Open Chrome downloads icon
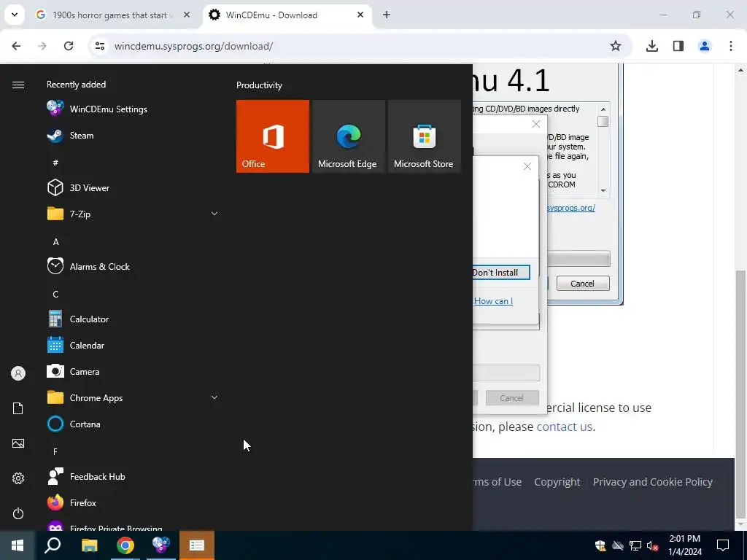747x560 pixels. (651, 46)
